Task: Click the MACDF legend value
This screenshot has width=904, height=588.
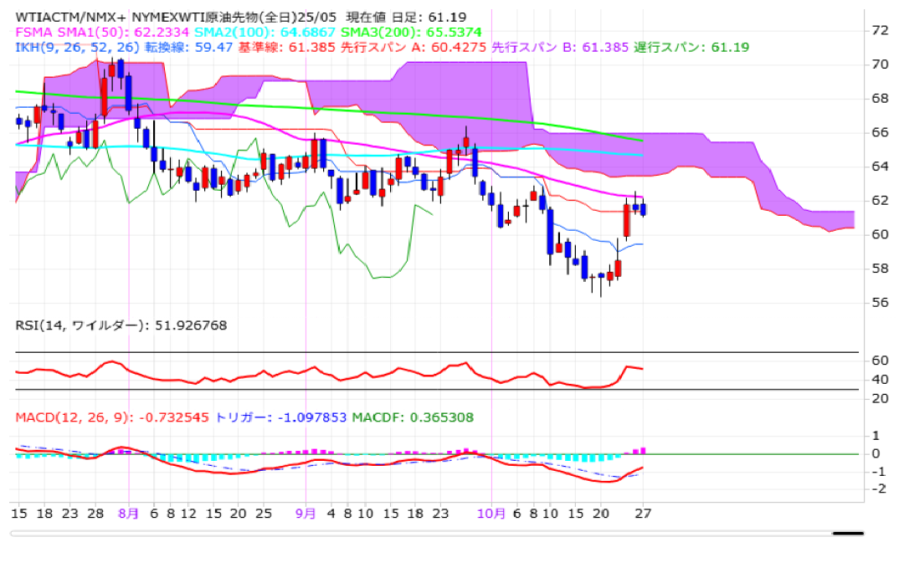Action: tap(413, 417)
